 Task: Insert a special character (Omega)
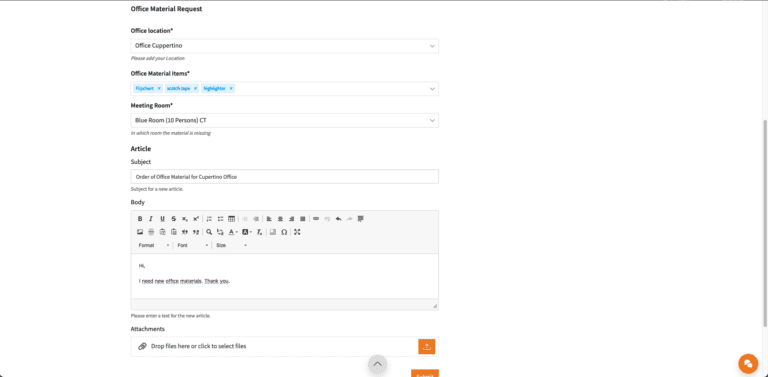pos(284,232)
